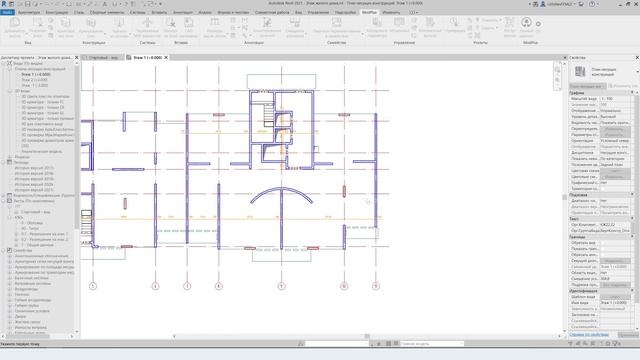Image resolution: width=640 pixels, height=360 pixels.
Task: Toggle the Обрезать аннотации checkbox
Action: [x=603, y=255]
